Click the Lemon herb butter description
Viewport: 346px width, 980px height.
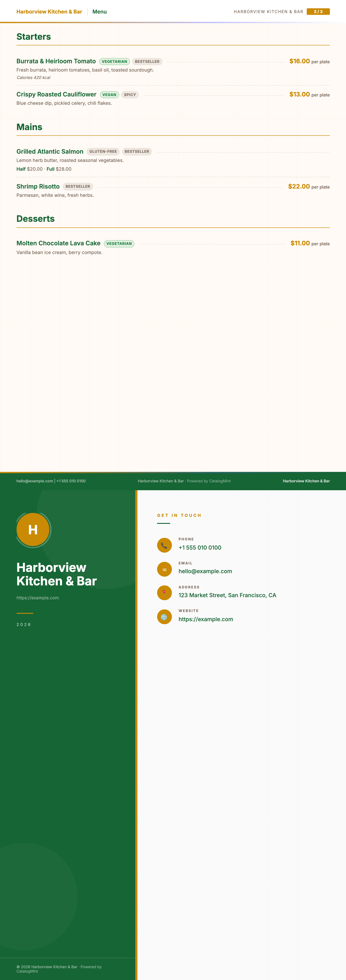click(x=70, y=160)
